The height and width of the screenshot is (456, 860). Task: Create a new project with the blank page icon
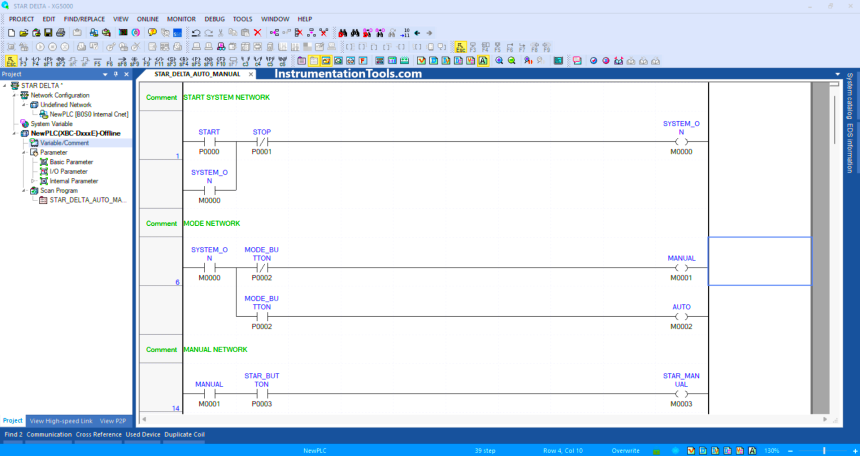click(11, 33)
